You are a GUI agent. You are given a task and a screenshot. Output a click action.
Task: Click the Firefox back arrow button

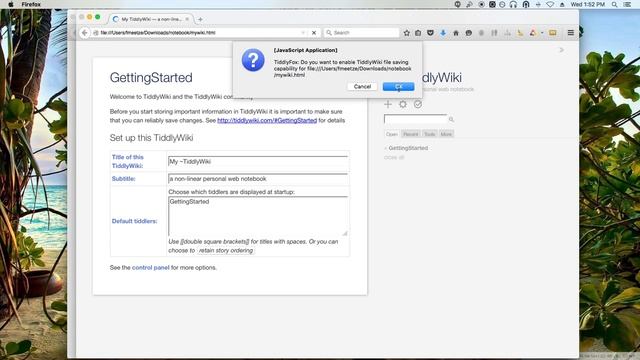[x=84, y=33]
